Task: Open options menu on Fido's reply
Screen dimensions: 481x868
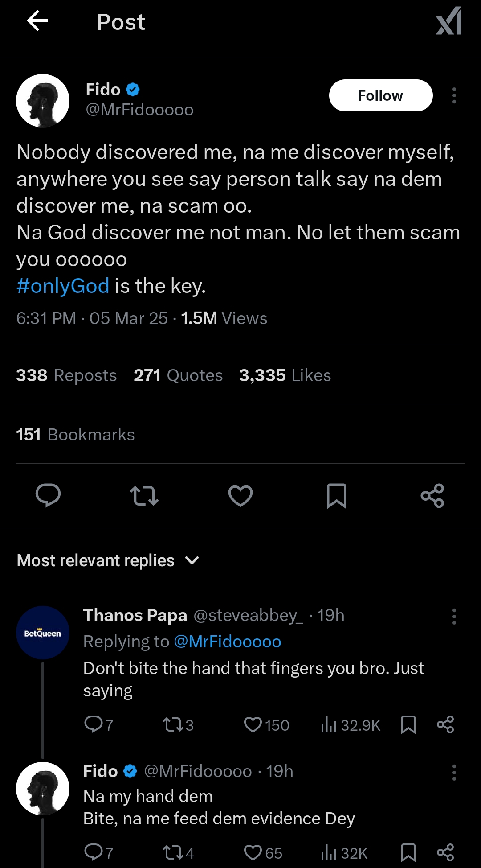Action: 454,772
